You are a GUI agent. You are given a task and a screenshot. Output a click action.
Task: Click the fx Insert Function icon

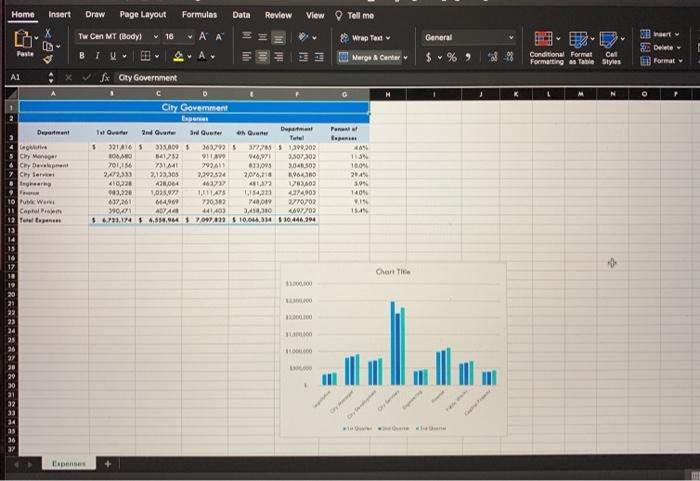105,78
